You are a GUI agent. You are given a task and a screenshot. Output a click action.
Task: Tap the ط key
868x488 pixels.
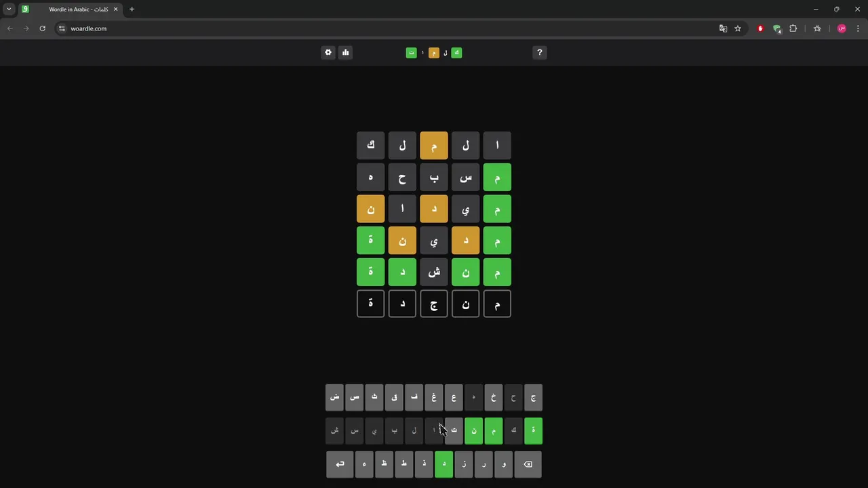point(404,464)
